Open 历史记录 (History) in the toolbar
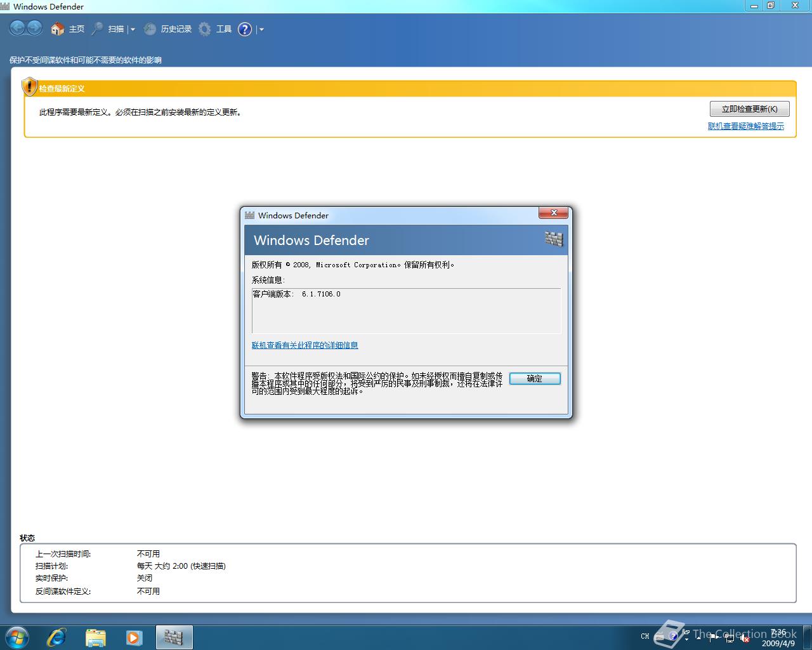Viewport: 812px width, 650px height. (167, 29)
